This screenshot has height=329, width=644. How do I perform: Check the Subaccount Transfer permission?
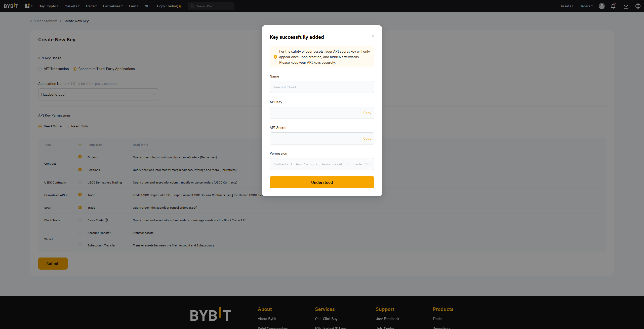click(x=80, y=245)
